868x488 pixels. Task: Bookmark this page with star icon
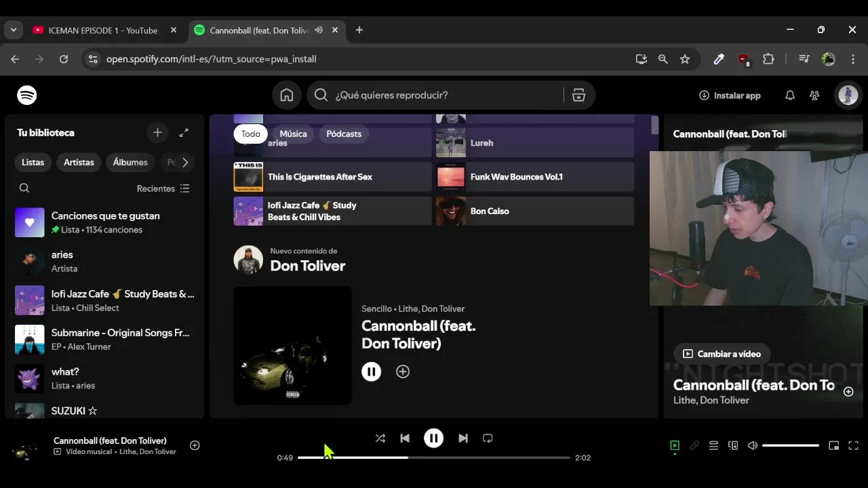[x=685, y=59]
